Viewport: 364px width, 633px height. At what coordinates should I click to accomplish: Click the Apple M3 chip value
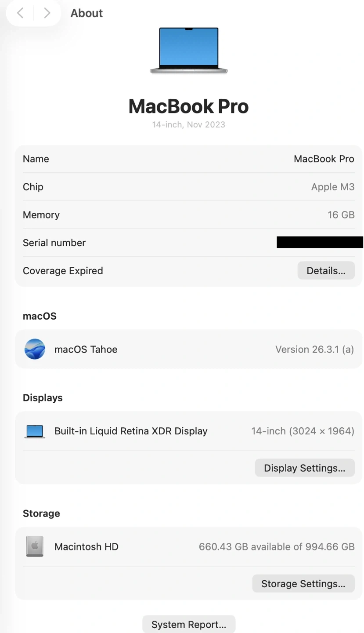coord(332,187)
